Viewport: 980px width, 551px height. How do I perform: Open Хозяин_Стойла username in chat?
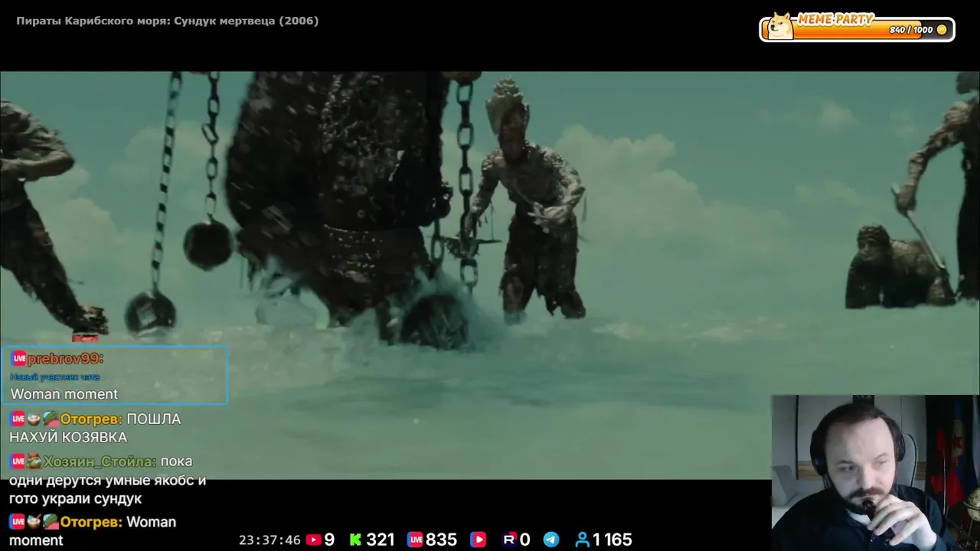100,461
